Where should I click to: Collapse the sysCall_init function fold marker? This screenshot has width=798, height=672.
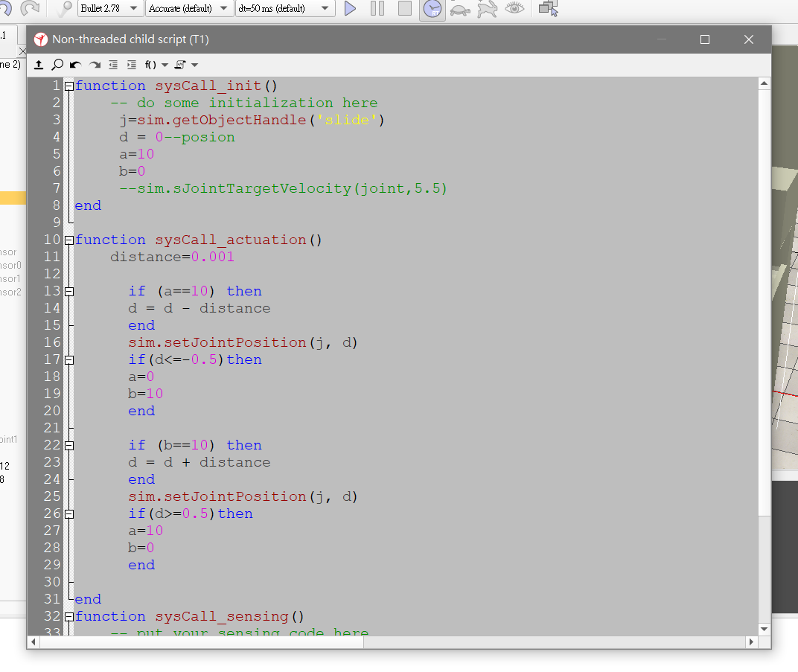pos(69,86)
